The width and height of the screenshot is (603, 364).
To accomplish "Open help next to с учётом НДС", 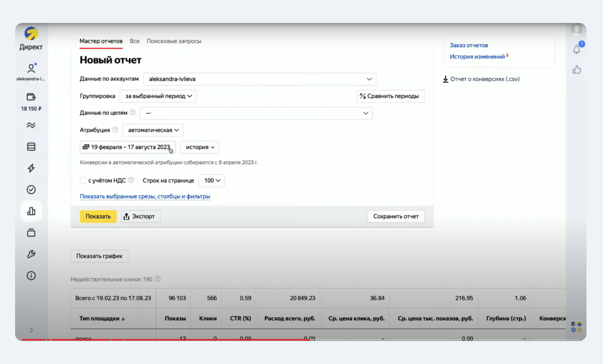I will 131,180.
